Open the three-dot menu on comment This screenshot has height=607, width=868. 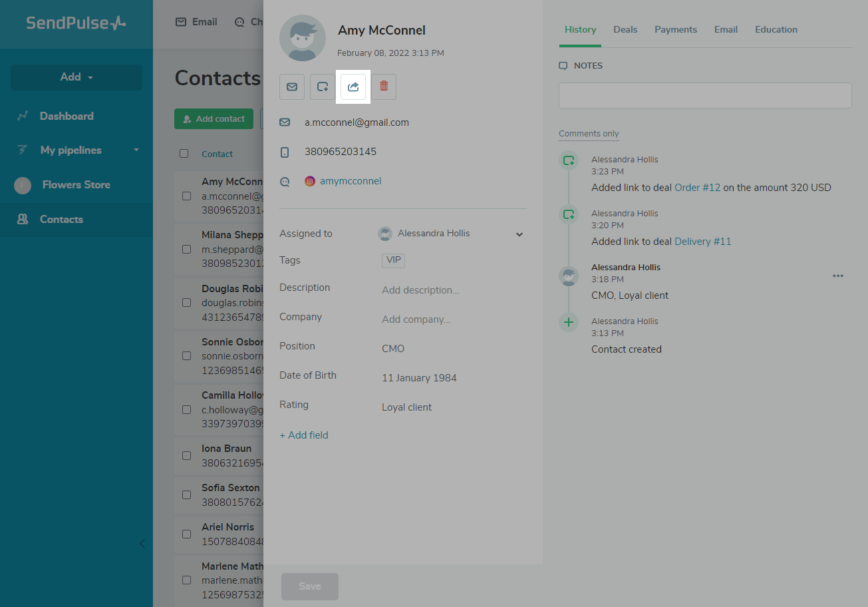(837, 276)
